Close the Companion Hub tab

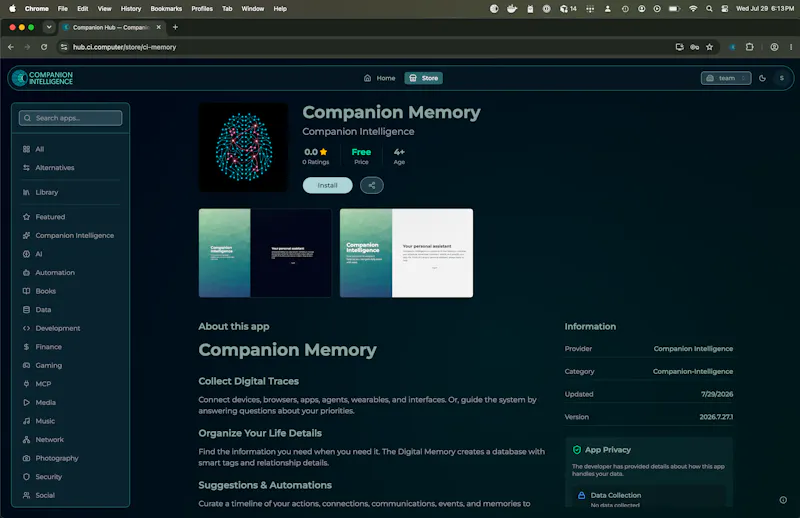159,27
